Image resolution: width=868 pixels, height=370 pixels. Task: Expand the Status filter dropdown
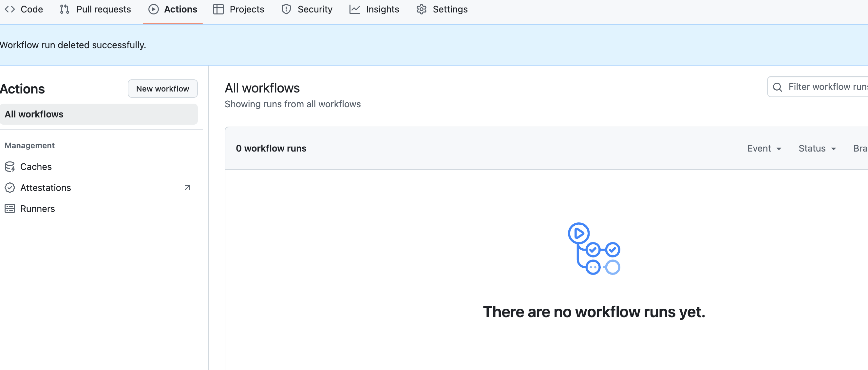[817, 148]
